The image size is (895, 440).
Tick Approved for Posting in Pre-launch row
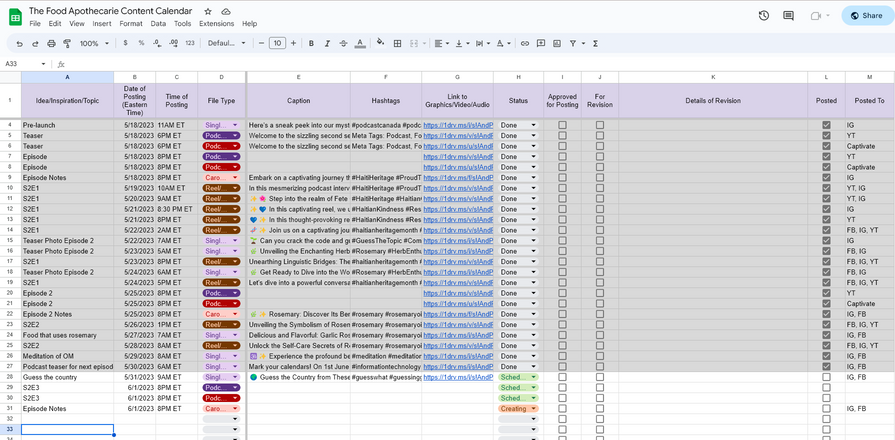click(562, 125)
